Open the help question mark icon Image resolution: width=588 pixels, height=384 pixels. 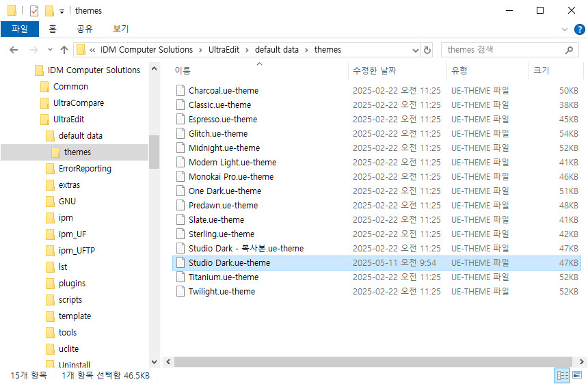[579, 29]
